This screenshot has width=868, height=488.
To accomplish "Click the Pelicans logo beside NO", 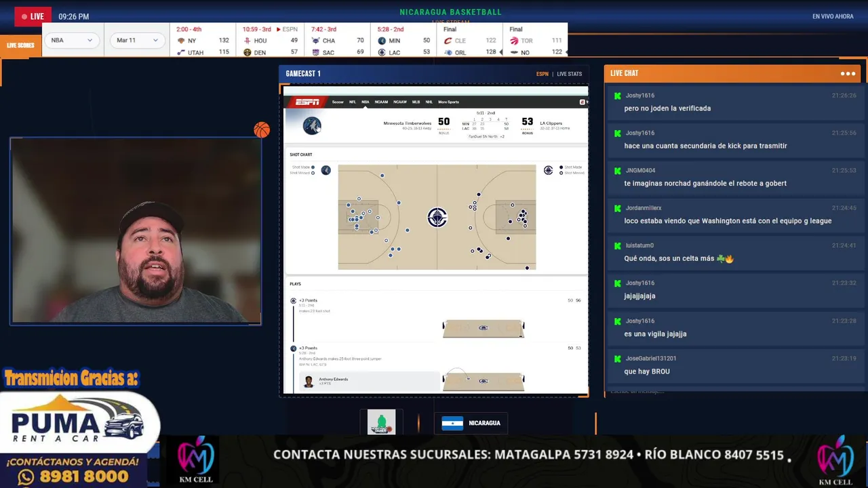I will (x=514, y=52).
